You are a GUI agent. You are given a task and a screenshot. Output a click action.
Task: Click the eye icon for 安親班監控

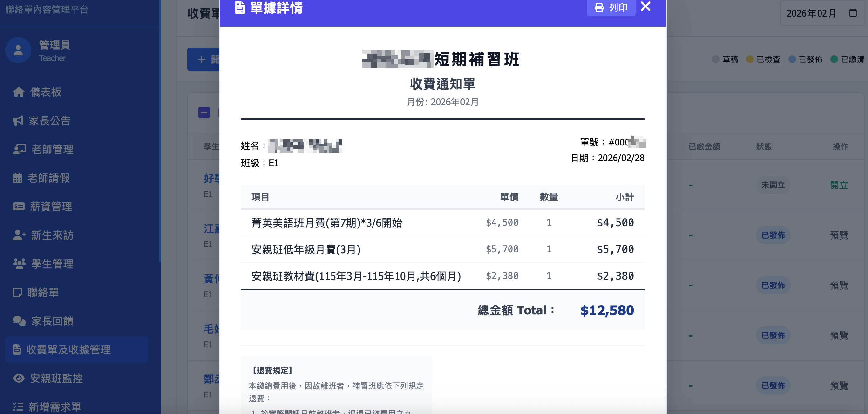point(19,378)
